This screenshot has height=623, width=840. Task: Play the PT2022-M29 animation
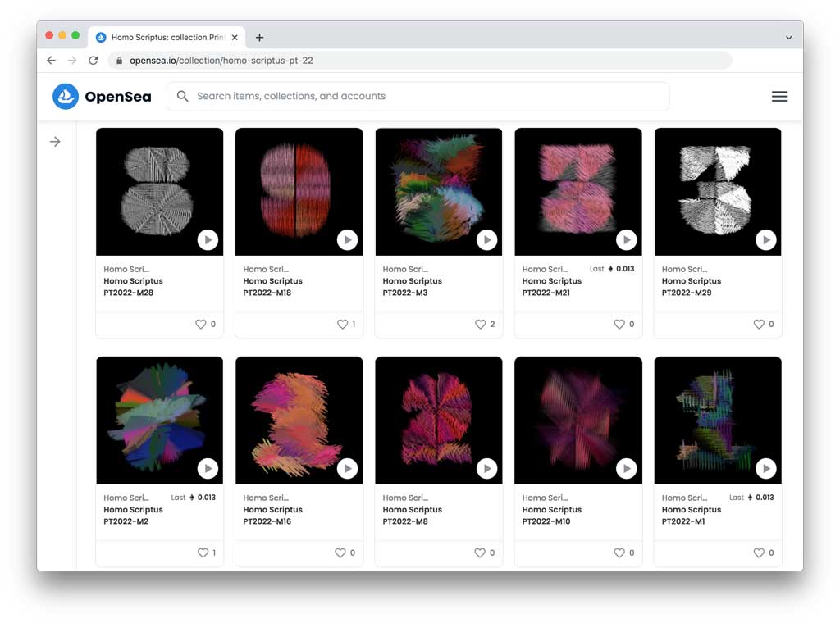[x=766, y=240]
